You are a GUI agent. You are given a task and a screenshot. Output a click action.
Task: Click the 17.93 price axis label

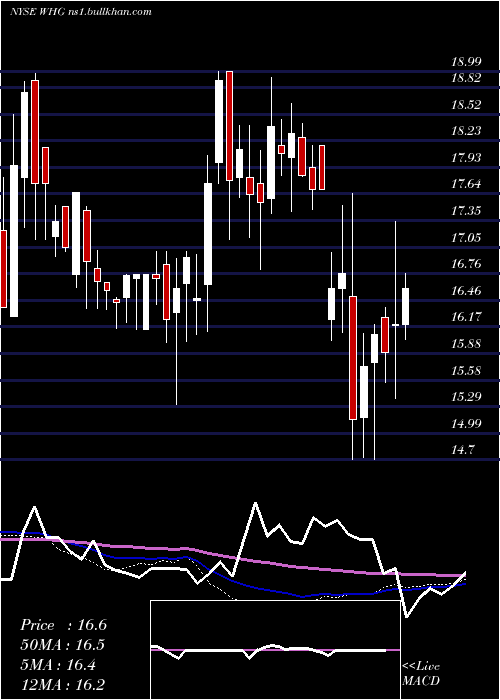(x=466, y=158)
